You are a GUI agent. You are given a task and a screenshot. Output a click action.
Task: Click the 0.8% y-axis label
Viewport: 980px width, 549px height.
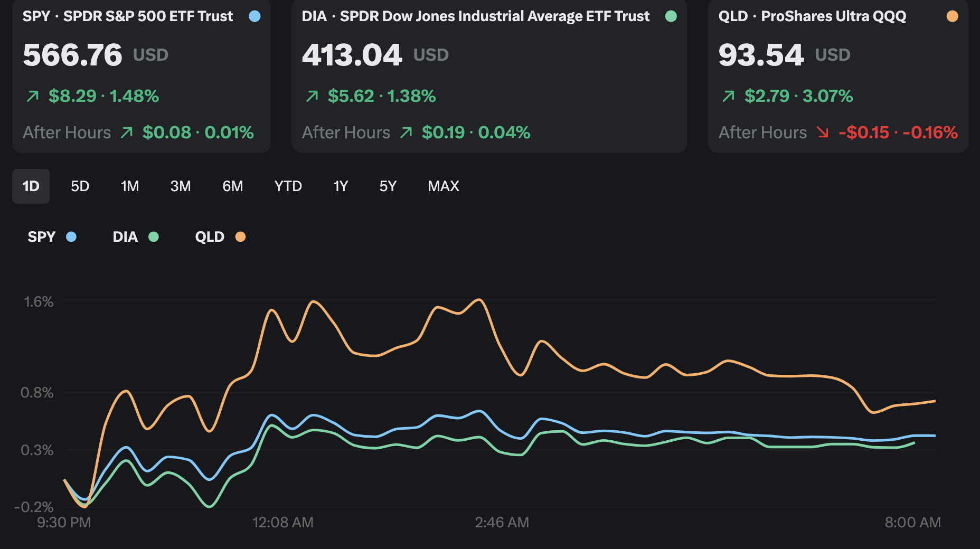click(37, 393)
